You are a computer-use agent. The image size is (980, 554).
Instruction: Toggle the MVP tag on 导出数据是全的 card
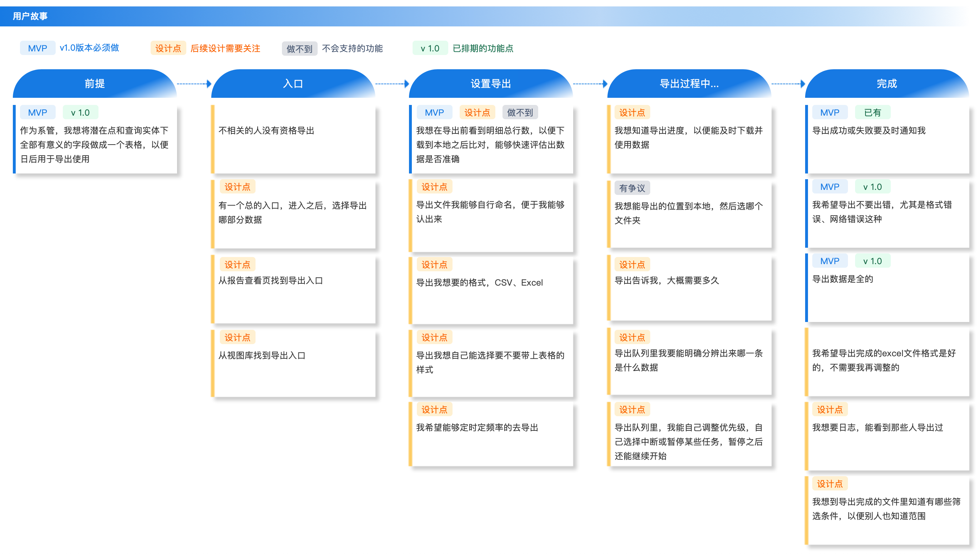(829, 261)
